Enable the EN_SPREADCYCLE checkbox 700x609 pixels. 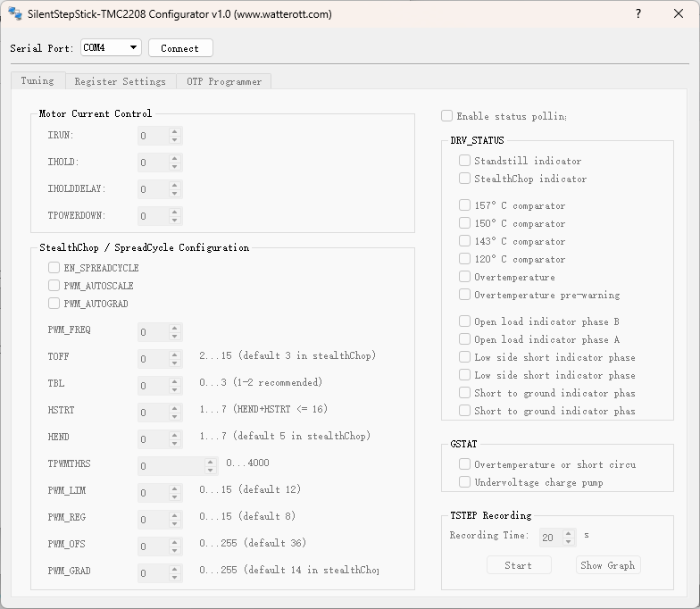tap(54, 268)
